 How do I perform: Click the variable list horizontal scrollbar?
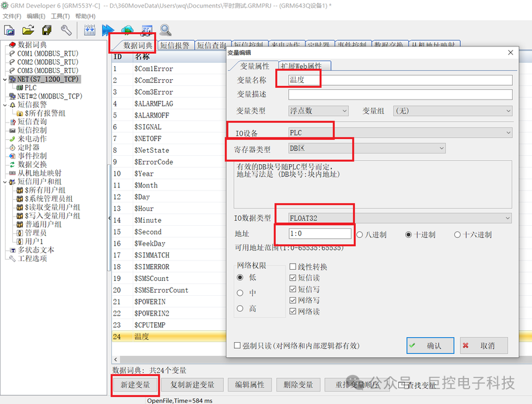[x=169, y=359]
